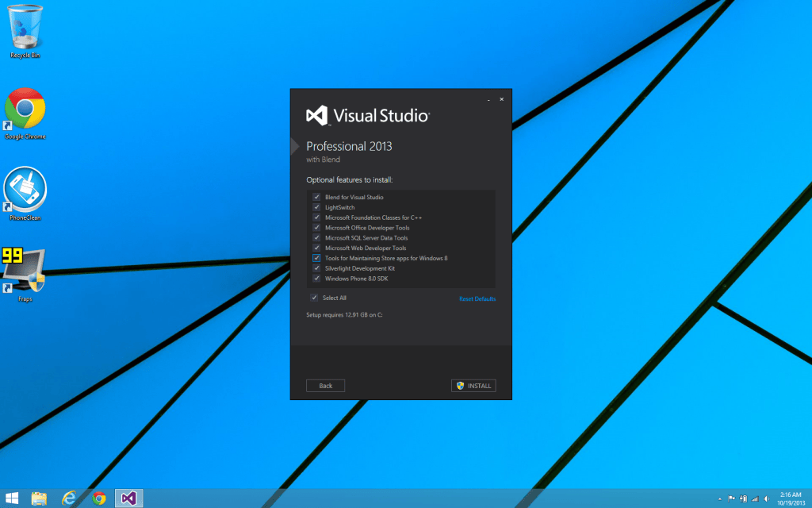Toggle Silverlight Development Kit checkbox
This screenshot has height=508, width=812.
tap(316, 268)
